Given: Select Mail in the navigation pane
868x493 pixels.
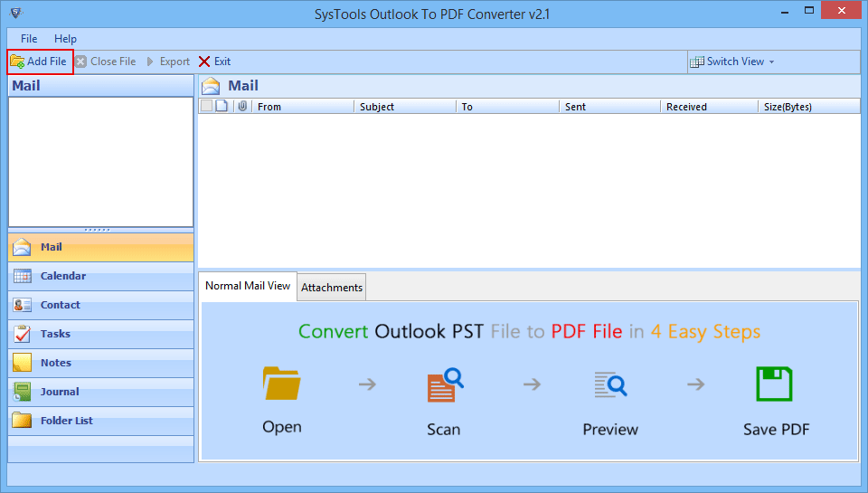Looking at the screenshot, I should (100, 247).
